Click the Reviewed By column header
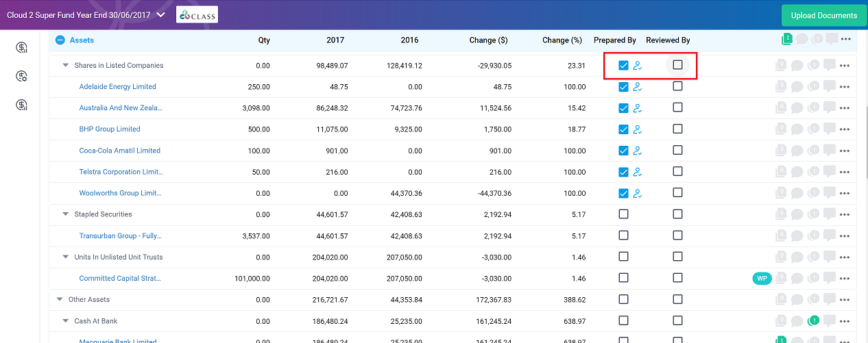This screenshot has height=343, width=868. (x=668, y=40)
